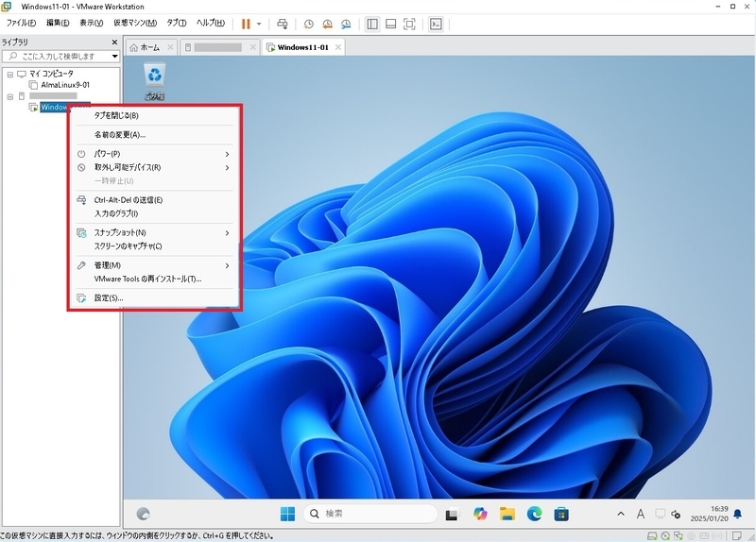
Task: Open the snapshot manager toolbar icon
Action: click(346, 24)
